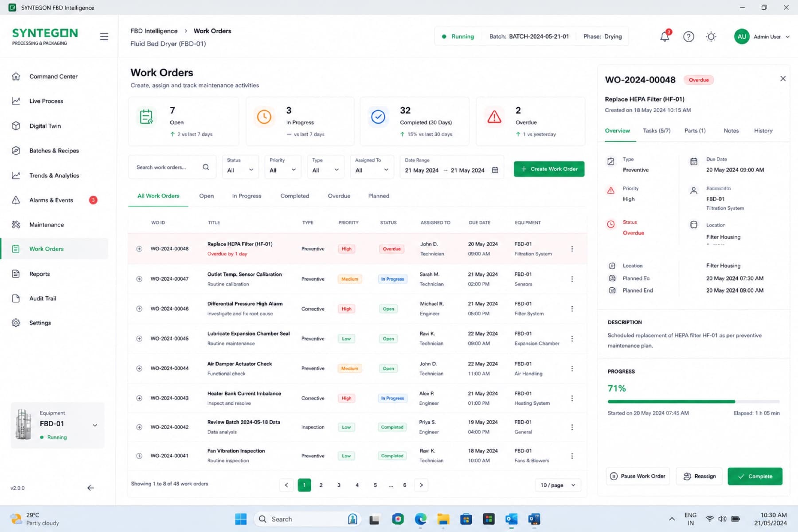Open Microsoft Edge from the taskbar
This screenshot has height=532, width=798.
tap(420, 519)
